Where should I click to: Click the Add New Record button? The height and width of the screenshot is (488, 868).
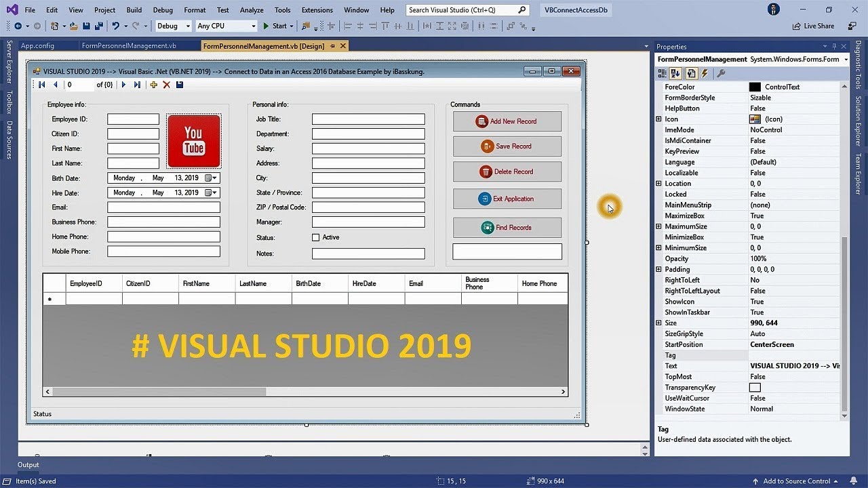click(x=507, y=121)
